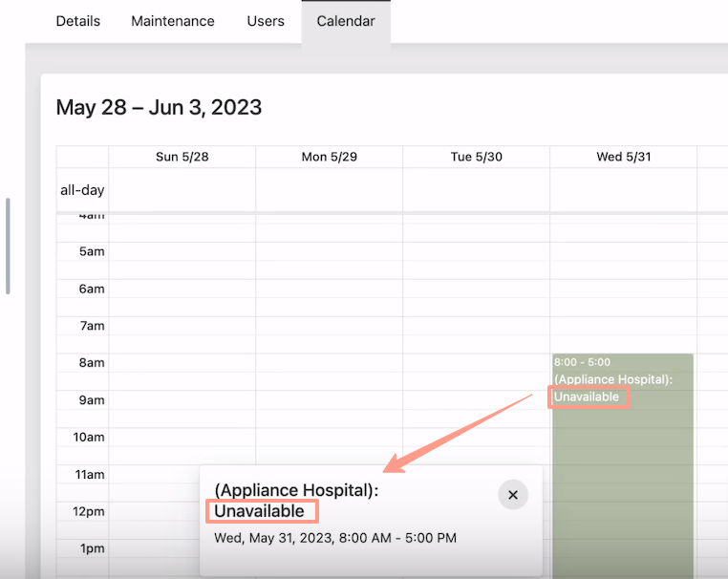Click the 1pm time label
Viewport: 728px width, 579px height.
click(x=92, y=548)
